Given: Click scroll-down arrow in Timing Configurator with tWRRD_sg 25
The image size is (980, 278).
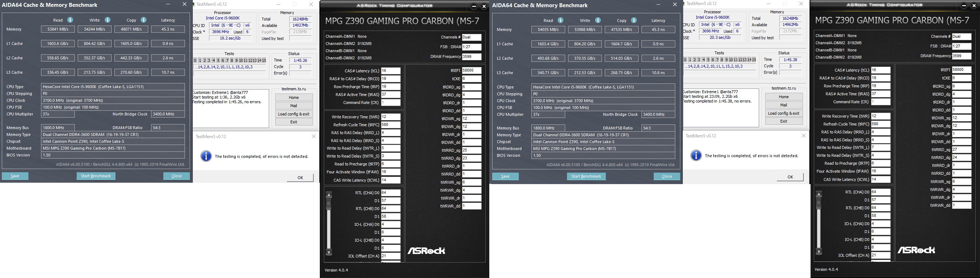Looking at the screenshot, I should (x=329, y=252).
